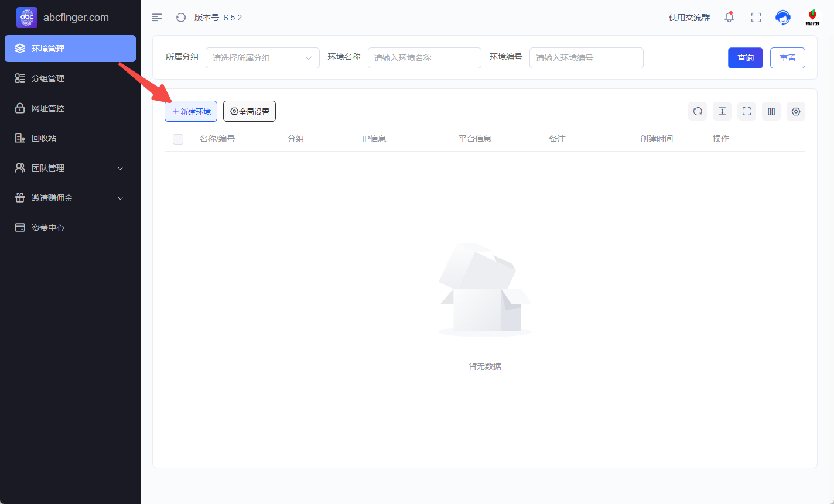This screenshot has height=504, width=834.
Task: Go to 分组管理 in sidebar
Action: [x=48, y=78]
